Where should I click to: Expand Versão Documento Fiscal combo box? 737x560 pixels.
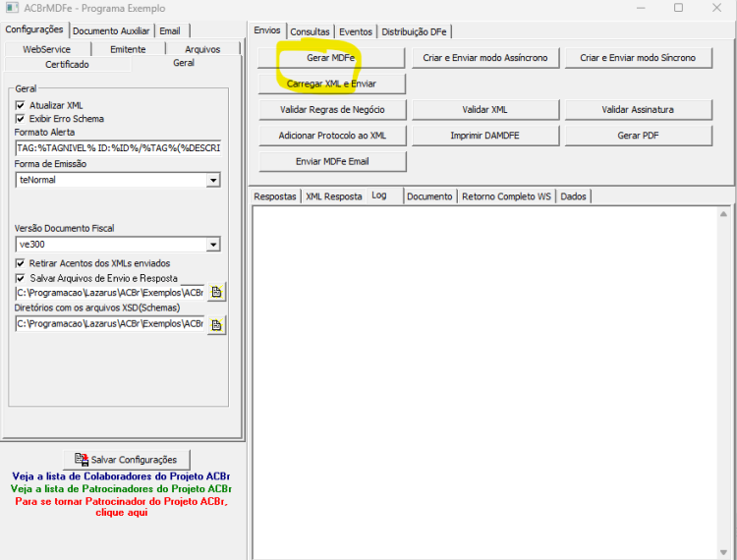point(213,245)
